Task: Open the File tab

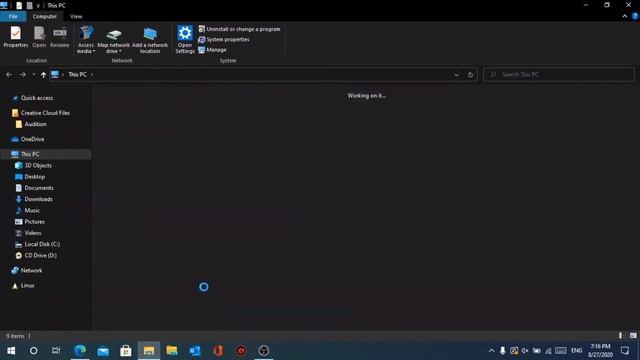Action: (13, 16)
